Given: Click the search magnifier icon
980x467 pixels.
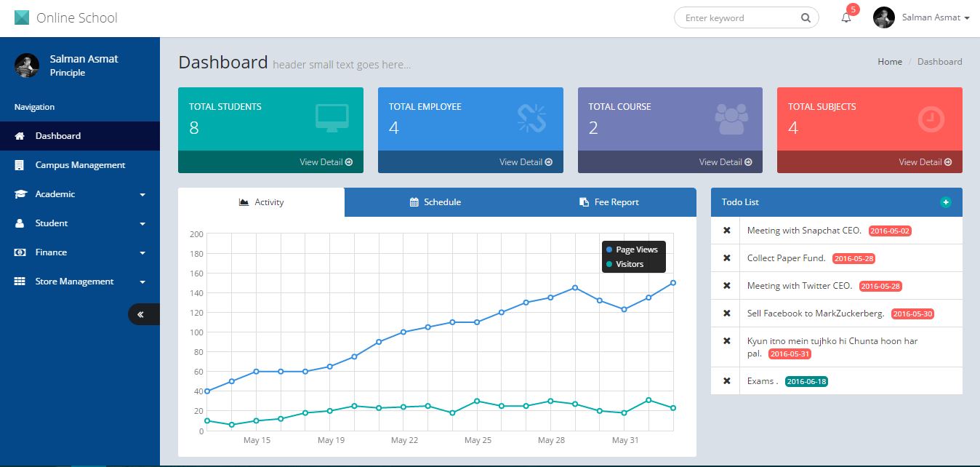Looking at the screenshot, I should pos(806,18).
